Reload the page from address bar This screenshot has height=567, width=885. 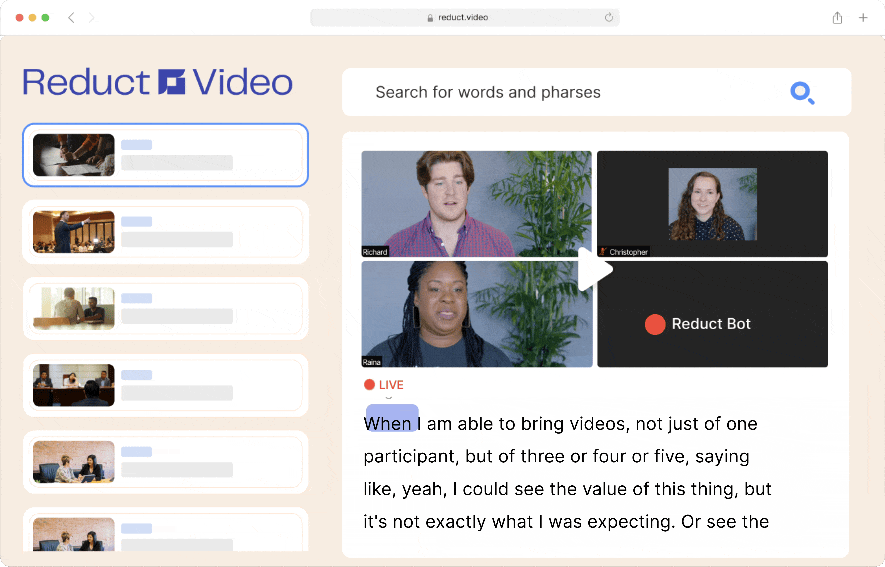click(609, 18)
